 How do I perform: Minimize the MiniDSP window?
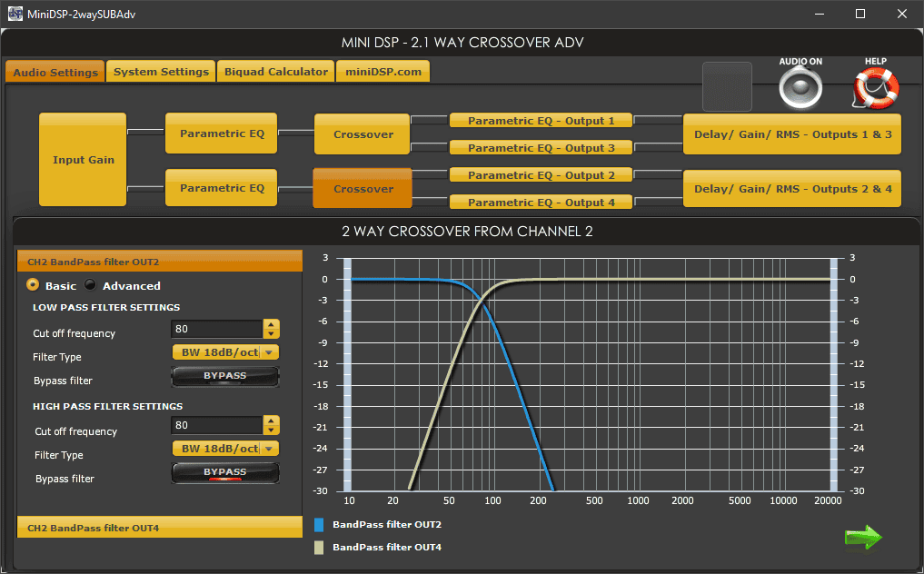tap(820, 14)
